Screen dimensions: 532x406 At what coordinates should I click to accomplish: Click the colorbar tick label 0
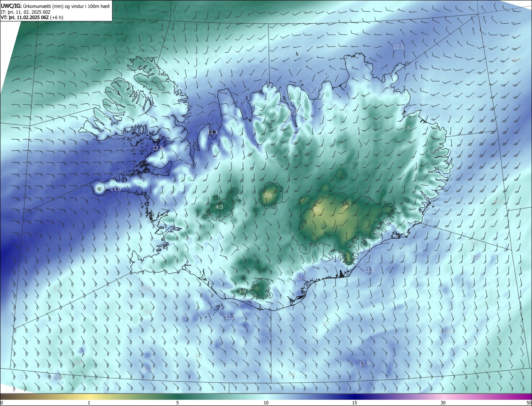pyautogui.click(x=2, y=403)
